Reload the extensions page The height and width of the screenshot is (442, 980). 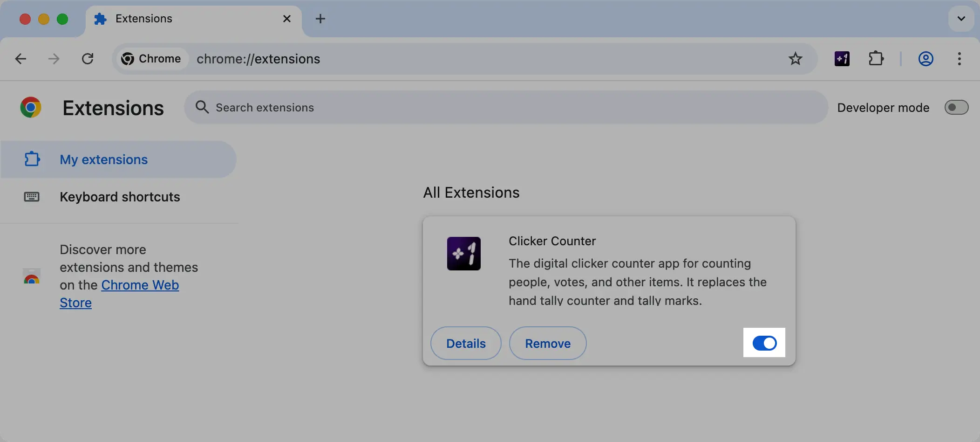coord(88,59)
